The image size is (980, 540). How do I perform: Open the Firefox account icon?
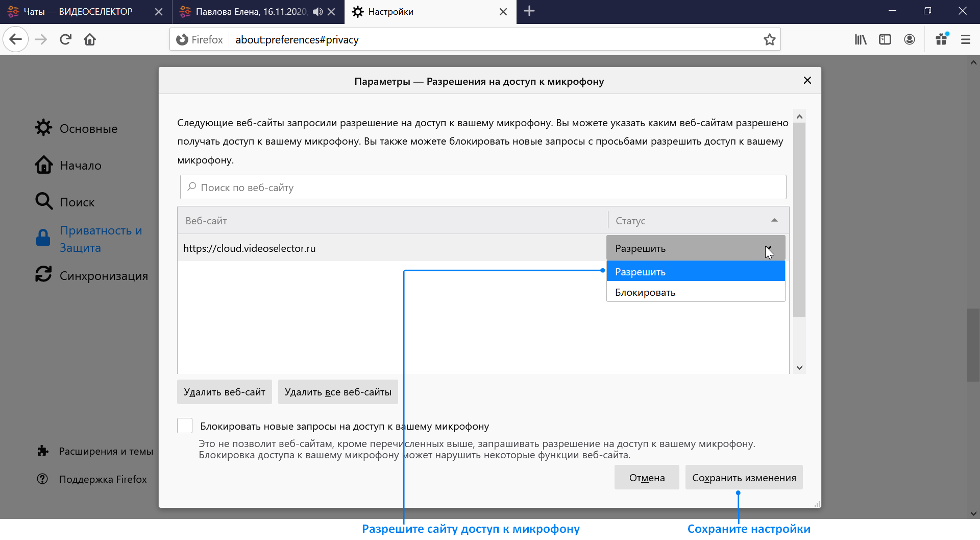(910, 39)
